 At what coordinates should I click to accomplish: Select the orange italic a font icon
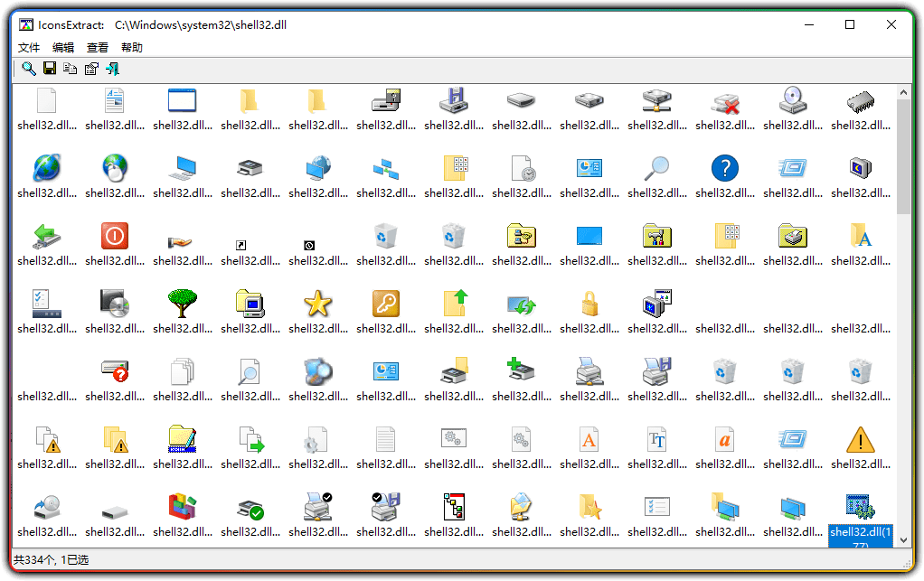[725, 439]
